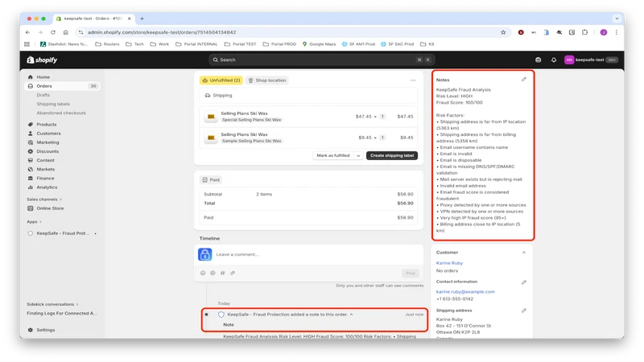The image size is (644, 362).
Task: Edit Contact information pencil icon
Action: click(x=524, y=282)
